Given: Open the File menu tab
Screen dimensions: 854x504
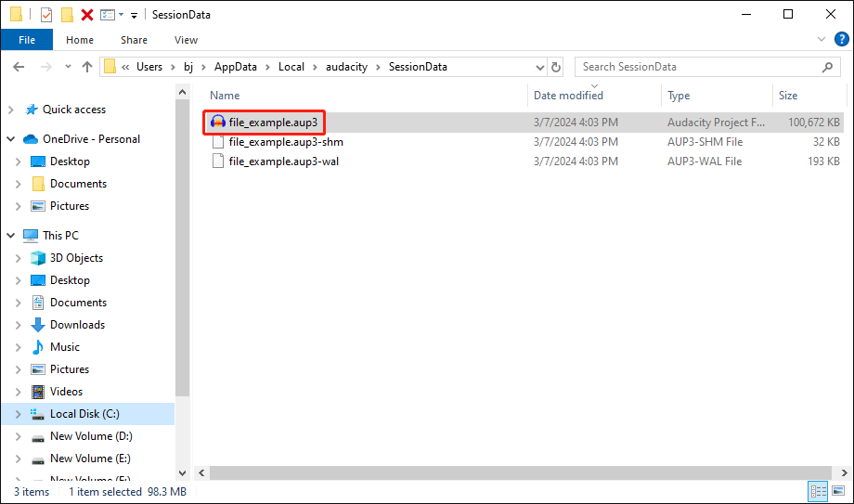Looking at the screenshot, I should [27, 40].
